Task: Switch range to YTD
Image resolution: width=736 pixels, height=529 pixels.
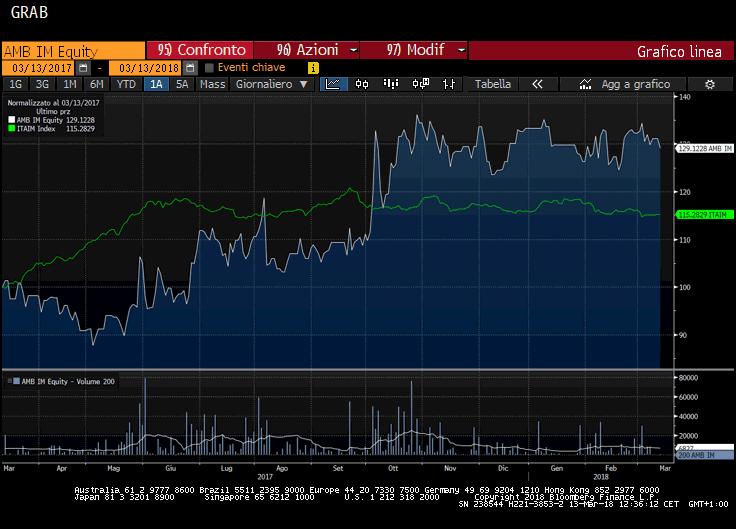Action: coord(126,85)
